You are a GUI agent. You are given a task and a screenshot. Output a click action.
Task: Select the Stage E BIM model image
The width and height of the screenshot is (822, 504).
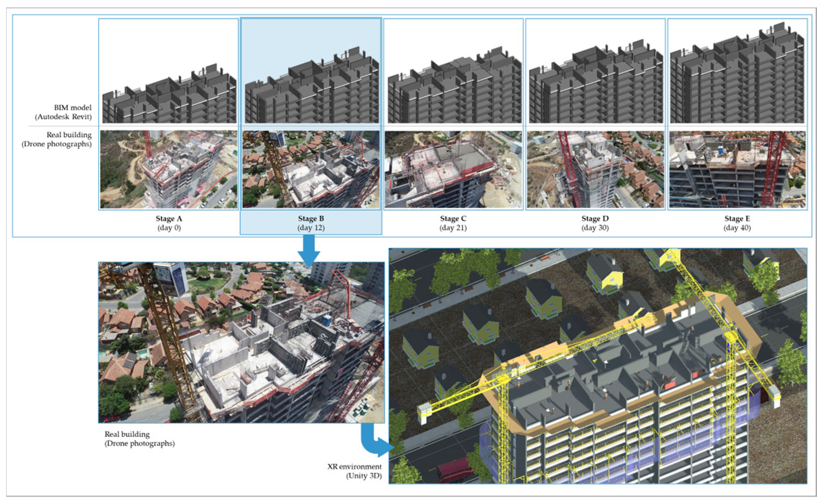pos(738,72)
